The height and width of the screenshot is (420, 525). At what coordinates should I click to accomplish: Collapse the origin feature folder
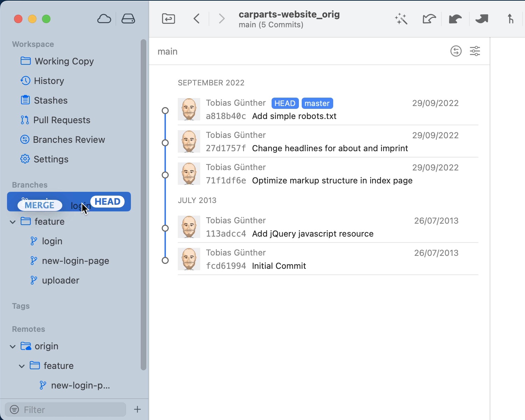coord(22,366)
